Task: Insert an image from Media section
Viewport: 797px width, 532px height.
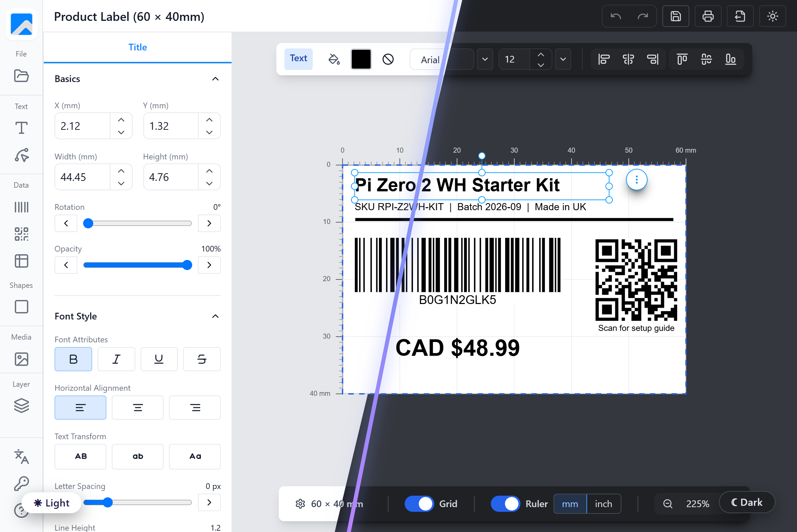Action: tap(21, 359)
